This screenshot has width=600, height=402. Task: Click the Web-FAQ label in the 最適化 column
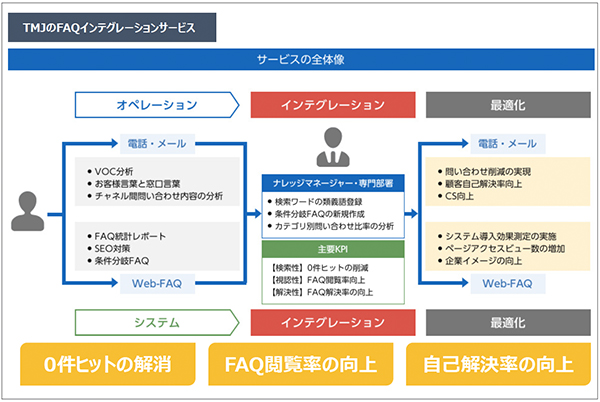point(508,283)
